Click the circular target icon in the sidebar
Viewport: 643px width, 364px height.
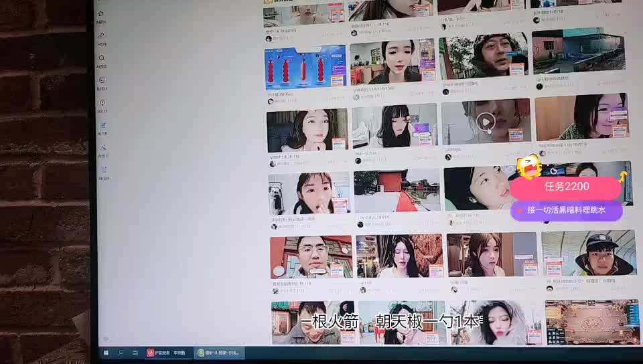(x=102, y=102)
